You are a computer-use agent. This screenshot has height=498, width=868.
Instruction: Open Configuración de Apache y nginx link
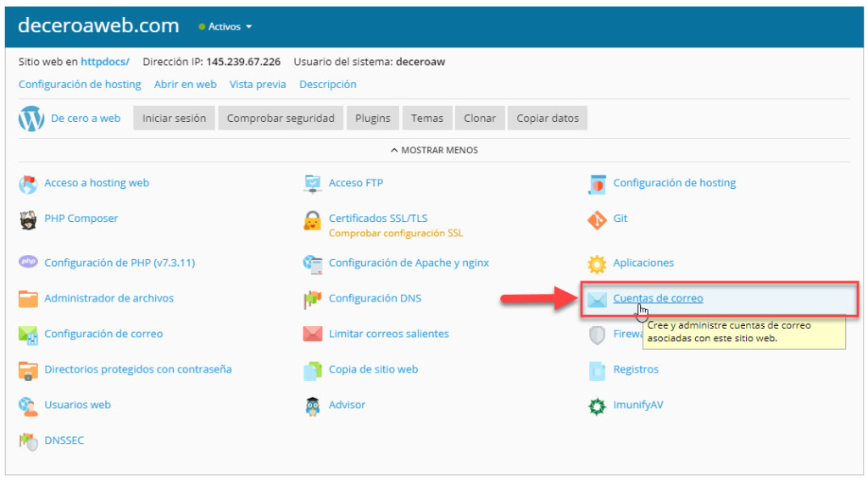click(409, 263)
